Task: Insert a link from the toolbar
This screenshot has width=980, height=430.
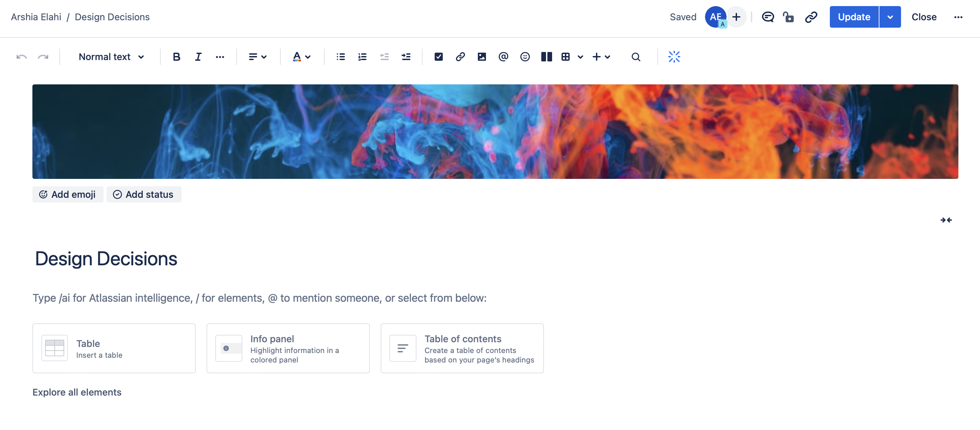Action: [x=460, y=57]
